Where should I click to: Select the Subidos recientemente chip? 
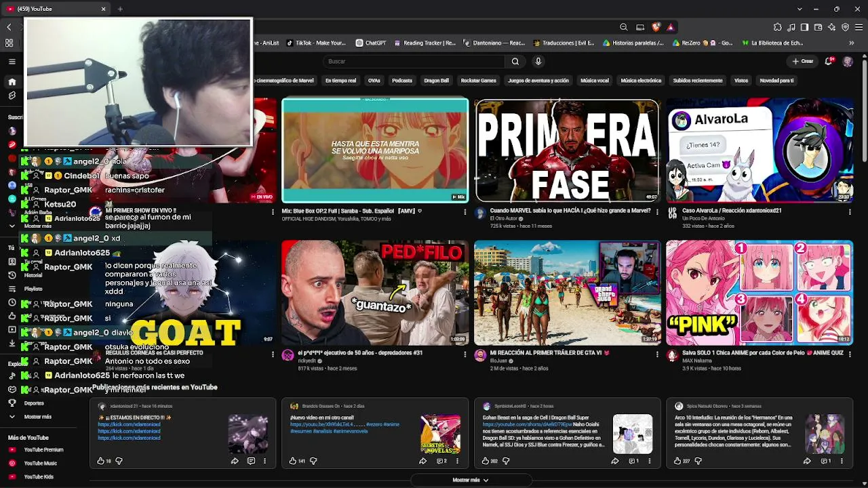(x=698, y=81)
